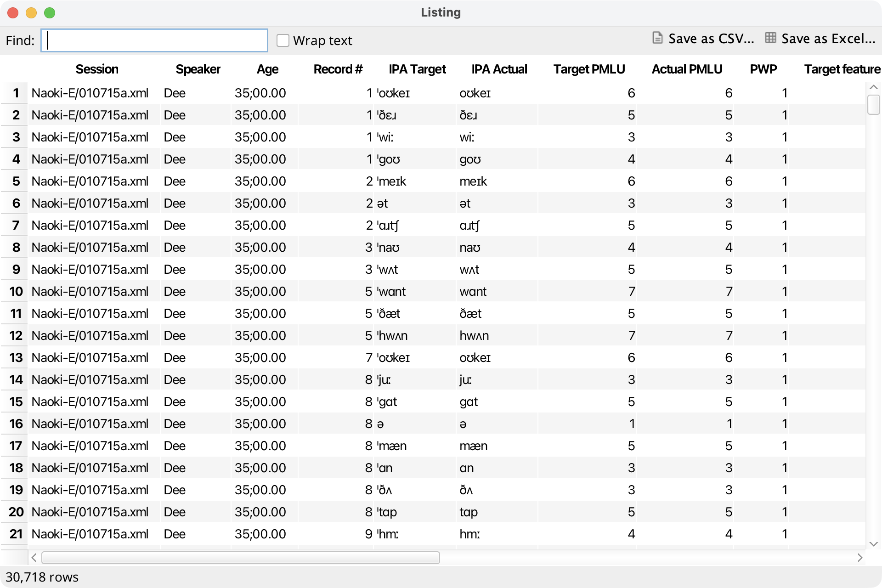Viewport: 882px width, 588px height.
Task: Click IPA Actual cell hwʌn in row 12
Action: (x=497, y=336)
